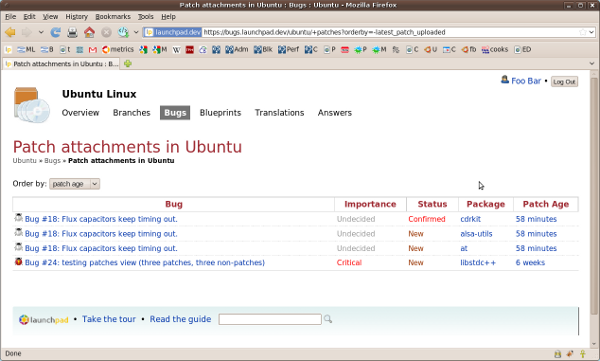600x361 pixels.
Task: Bookmark this page with the star icon
Action: pos(582,32)
